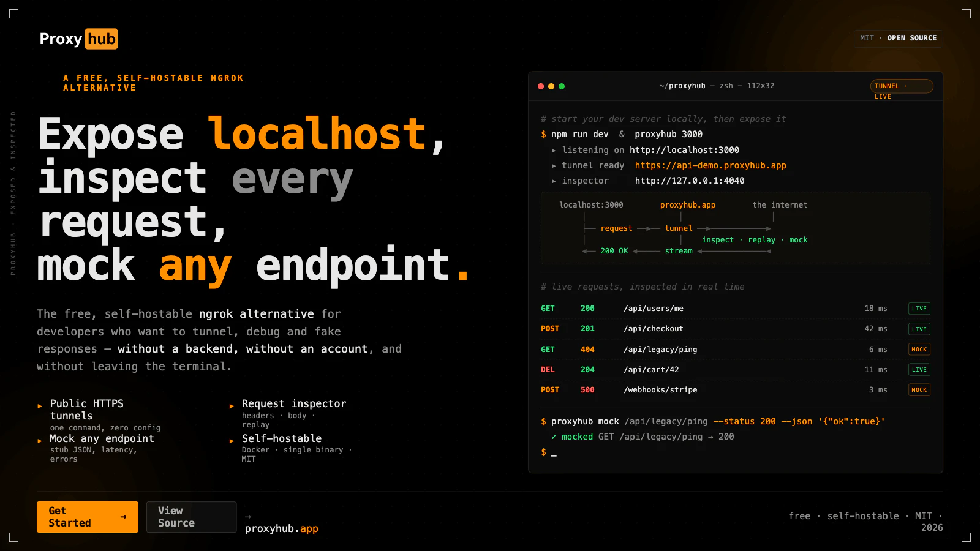Open the proxyhub.app link
This screenshot has height=551, width=980.
(282, 528)
